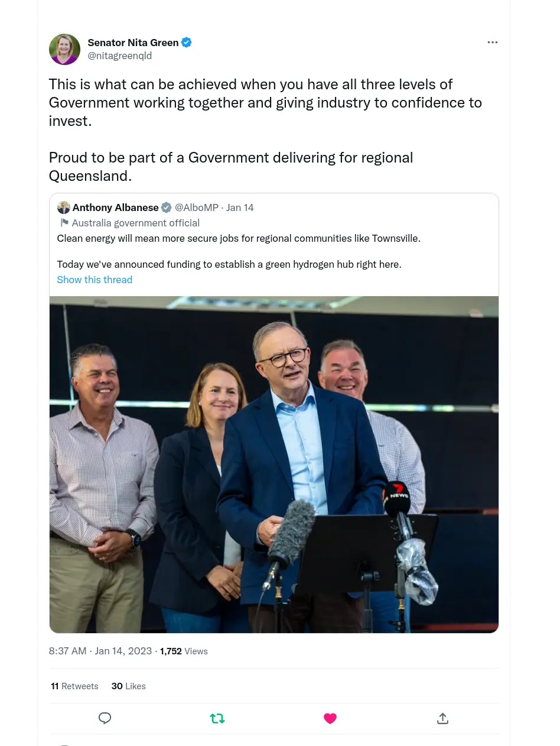
Task: Click the Senator Nita Green display name
Action: tap(133, 43)
